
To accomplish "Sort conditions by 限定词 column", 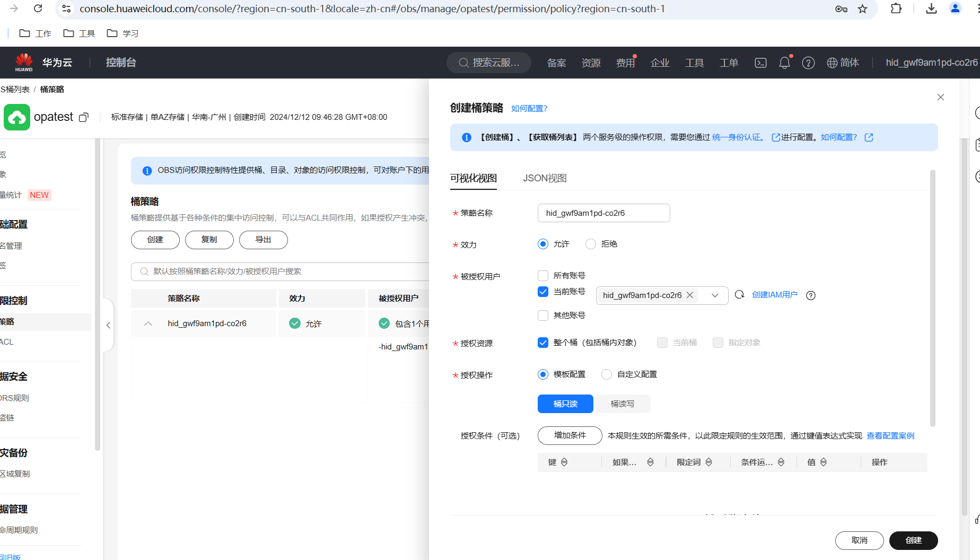I will tap(708, 462).
